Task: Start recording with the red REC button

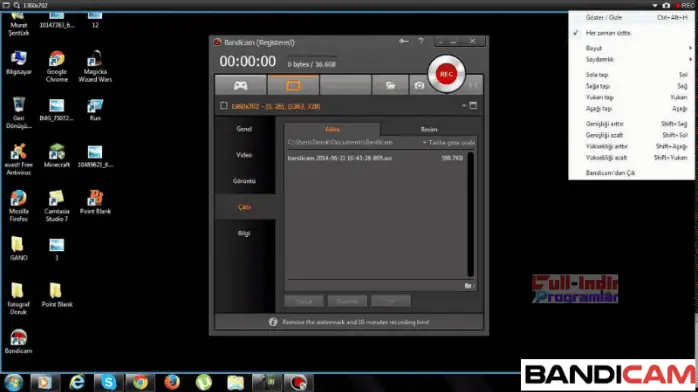Action: (446, 74)
